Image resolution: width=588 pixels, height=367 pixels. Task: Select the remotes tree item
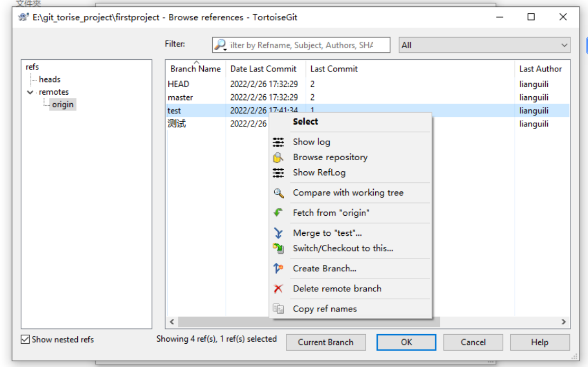(53, 92)
